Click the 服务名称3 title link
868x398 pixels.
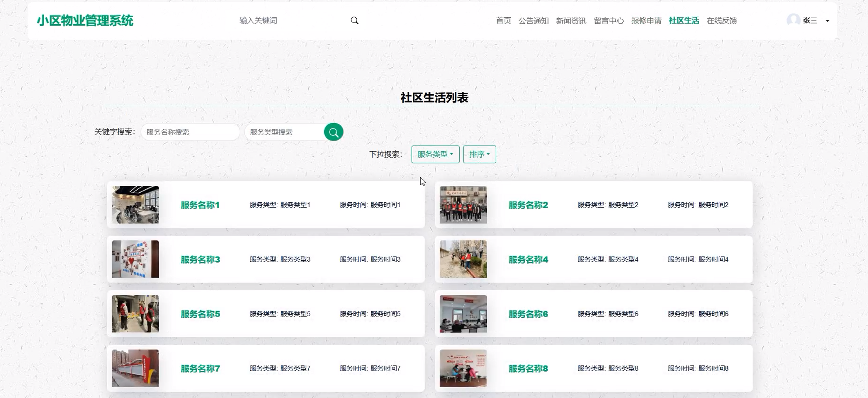(x=200, y=259)
